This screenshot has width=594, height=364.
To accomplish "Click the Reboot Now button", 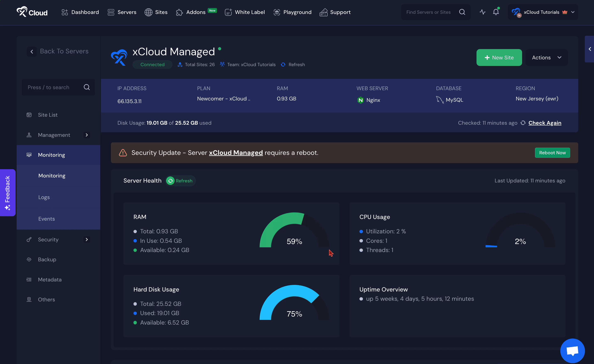I will tap(552, 153).
